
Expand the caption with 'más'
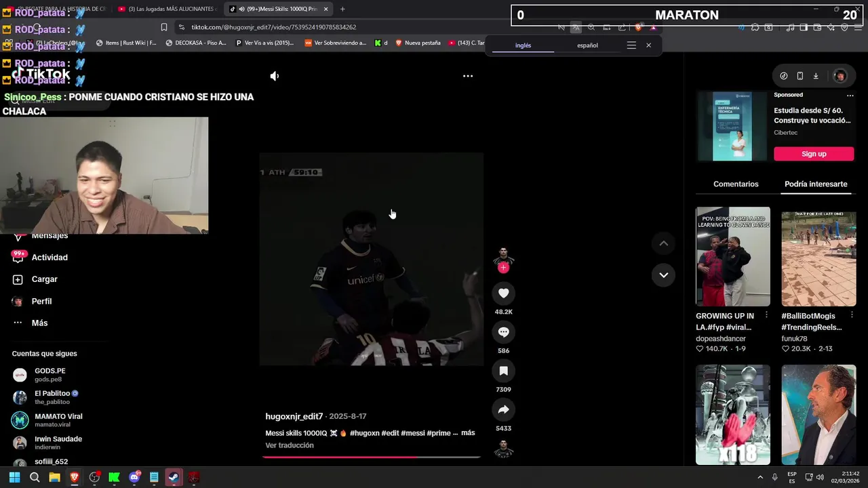pos(468,433)
